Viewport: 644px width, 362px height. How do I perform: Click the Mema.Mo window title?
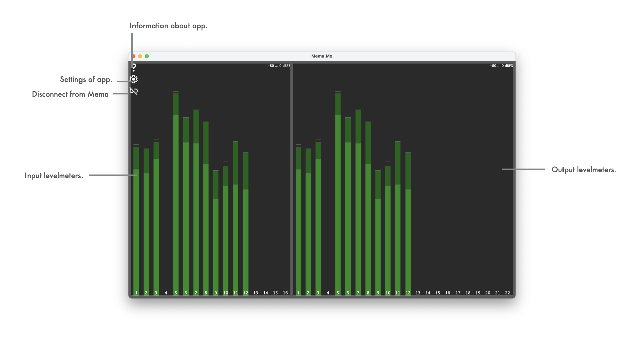[x=322, y=56]
